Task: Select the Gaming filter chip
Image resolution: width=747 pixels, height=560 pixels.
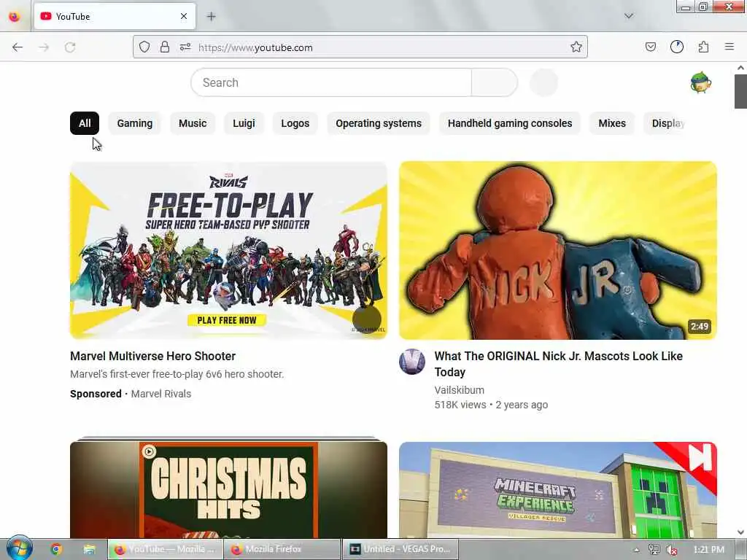Action: 135,123
